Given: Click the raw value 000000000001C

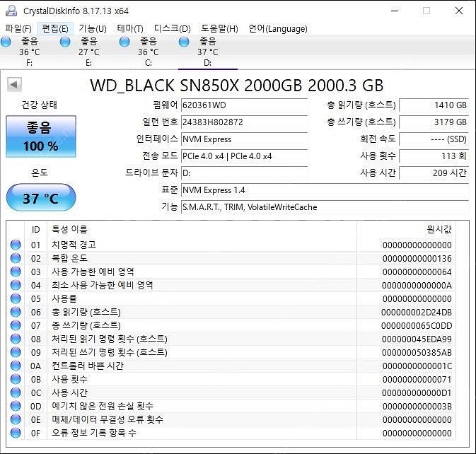Looking at the screenshot, I should 417,366.
